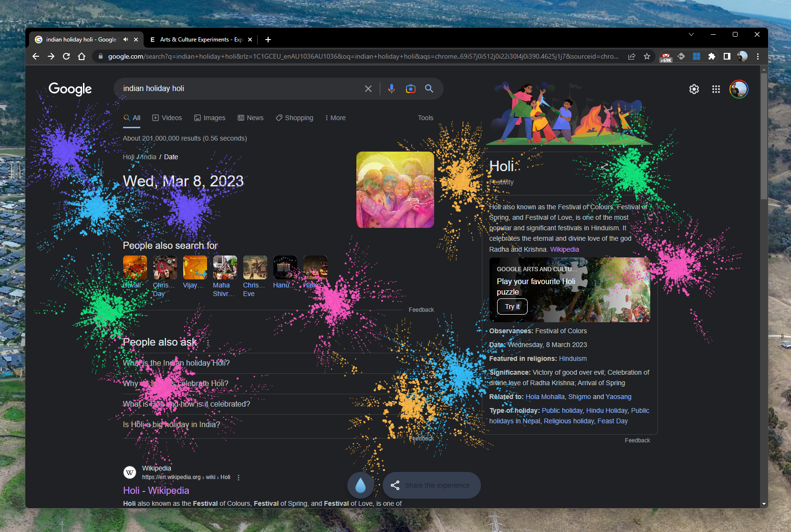Open the Wikipedia link in the Holi panel

click(x=564, y=249)
